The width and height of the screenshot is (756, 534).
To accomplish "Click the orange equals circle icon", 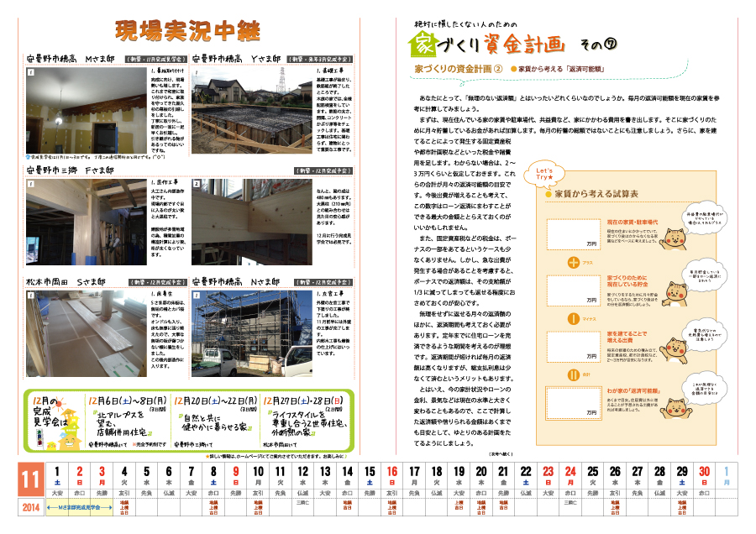I will point(573,374).
